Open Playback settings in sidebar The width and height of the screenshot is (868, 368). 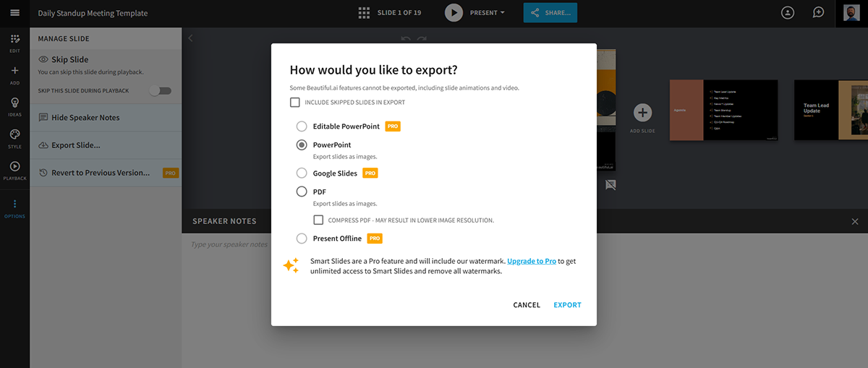[x=14, y=170]
